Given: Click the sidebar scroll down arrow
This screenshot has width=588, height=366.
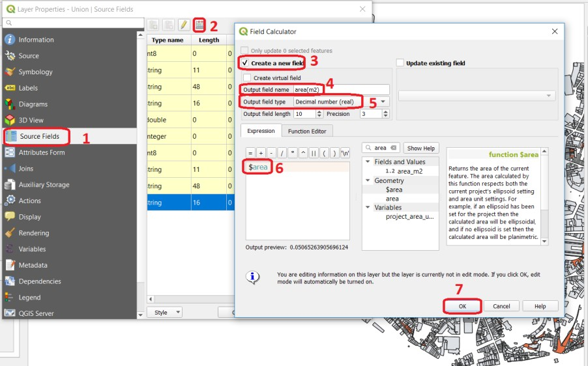Looking at the screenshot, I should point(140,315).
